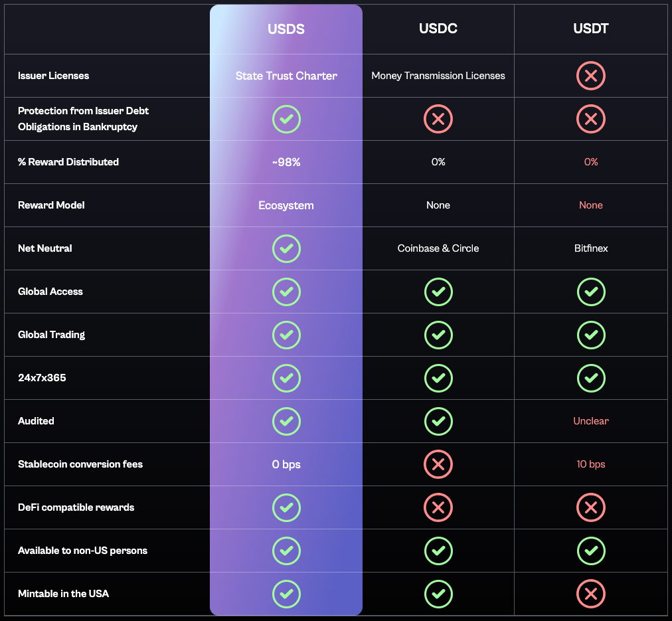Click the State Trust Charter text

tap(286, 76)
